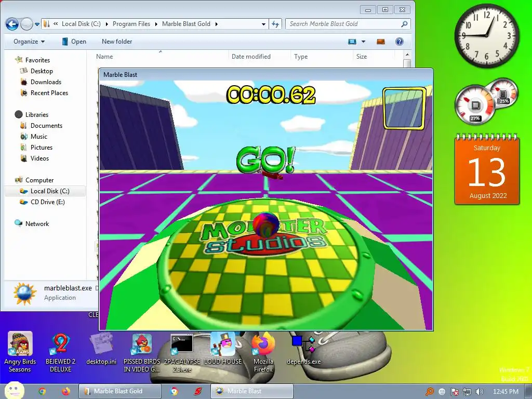Image resolution: width=532 pixels, height=399 pixels.
Task: Open BEJEWED 2 DELUXE desktop shortcut
Action: tap(60, 352)
